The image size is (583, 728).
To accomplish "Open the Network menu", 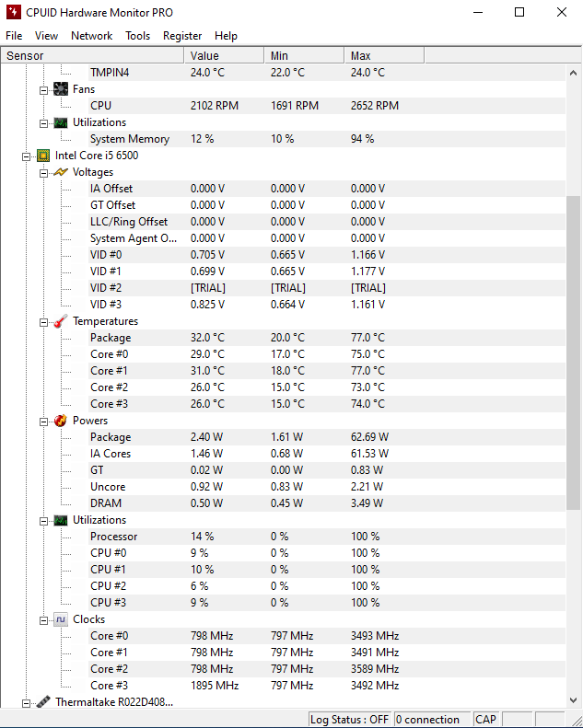I will point(92,36).
